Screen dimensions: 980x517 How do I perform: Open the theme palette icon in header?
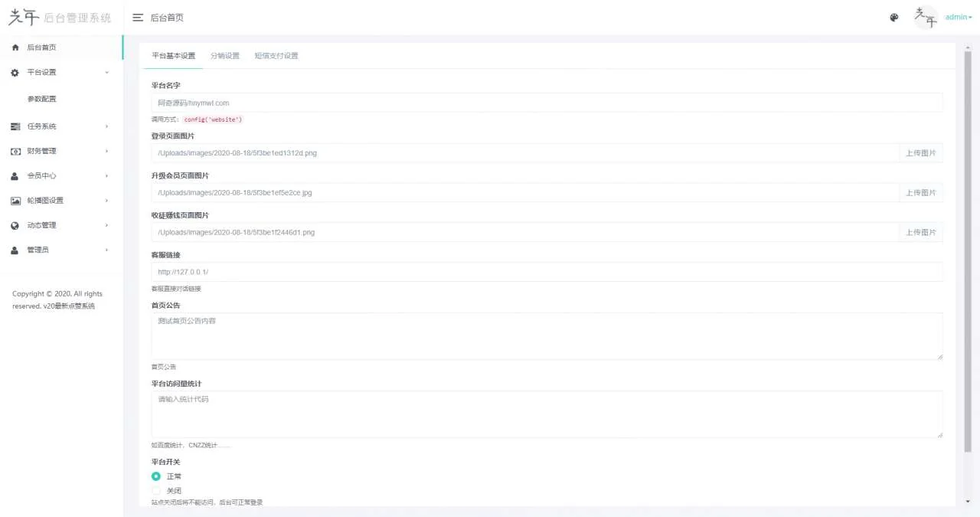pos(894,18)
